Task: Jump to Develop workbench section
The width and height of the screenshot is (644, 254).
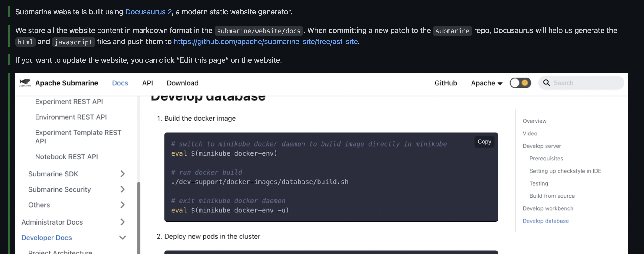Action: click(547, 208)
